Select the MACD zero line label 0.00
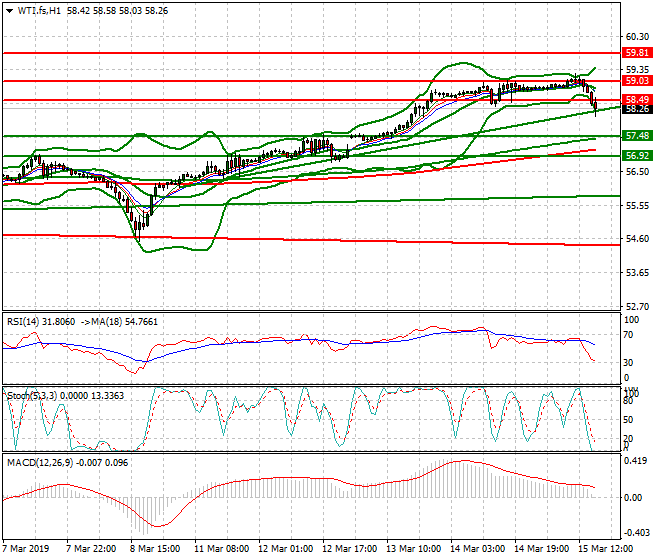Image resolution: width=660 pixels, height=560 pixels. point(633,498)
